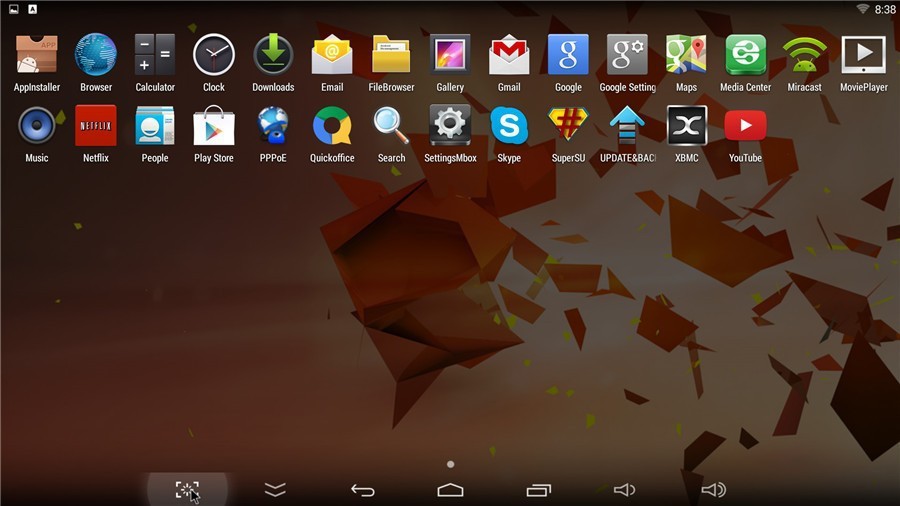Launch the Gmail app

click(509, 55)
